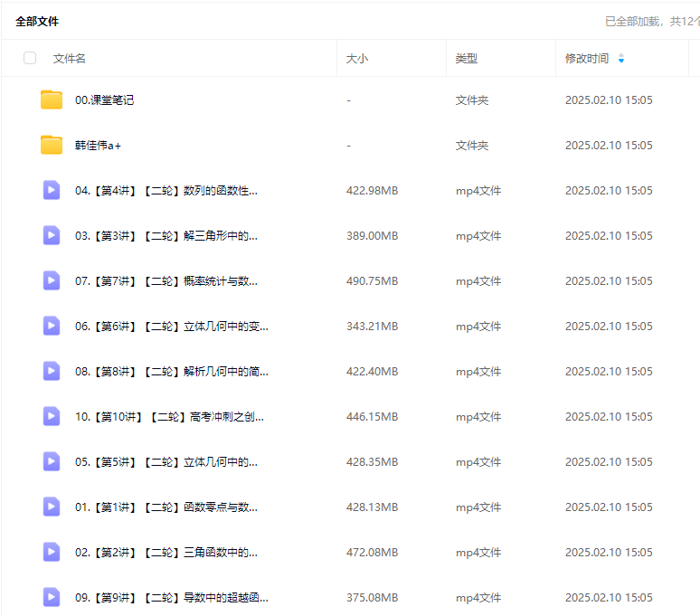Image resolution: width=700 pixels, height=616 pixels.
Task: Open file 06.【第6讲】立体几何中的变
Action: point(171,327)
